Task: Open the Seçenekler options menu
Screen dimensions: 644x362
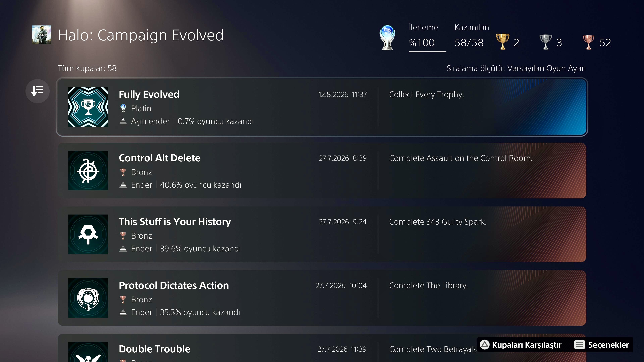Action: click(602, 345)
